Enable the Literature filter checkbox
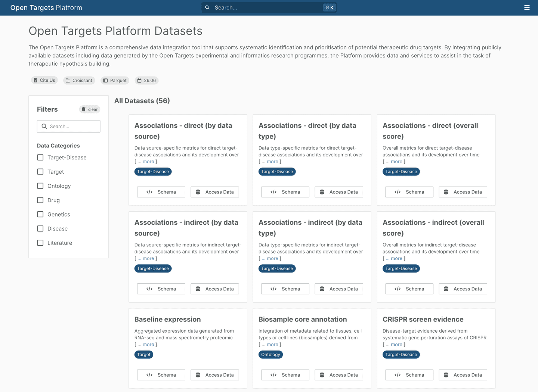 pyautogui.click(x=40, y=243)
